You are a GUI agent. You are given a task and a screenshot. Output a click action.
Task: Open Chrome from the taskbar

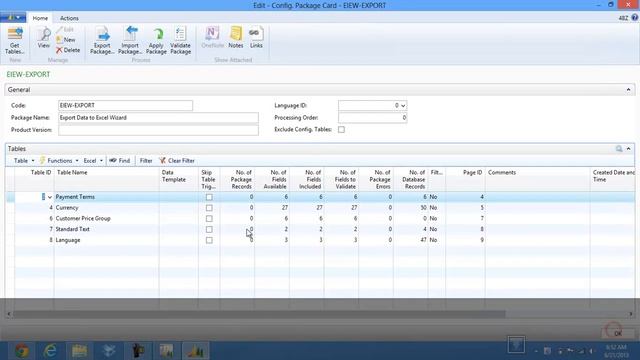tap(22, 351)
